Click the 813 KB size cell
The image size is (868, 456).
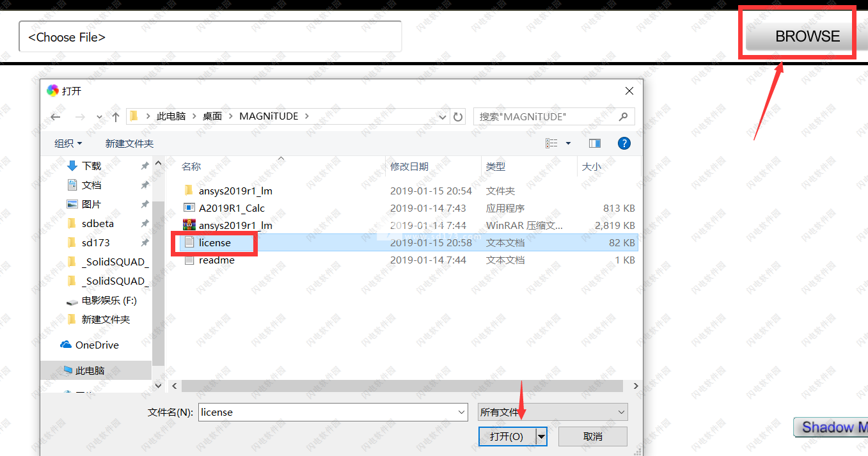(x=619, y=208)
